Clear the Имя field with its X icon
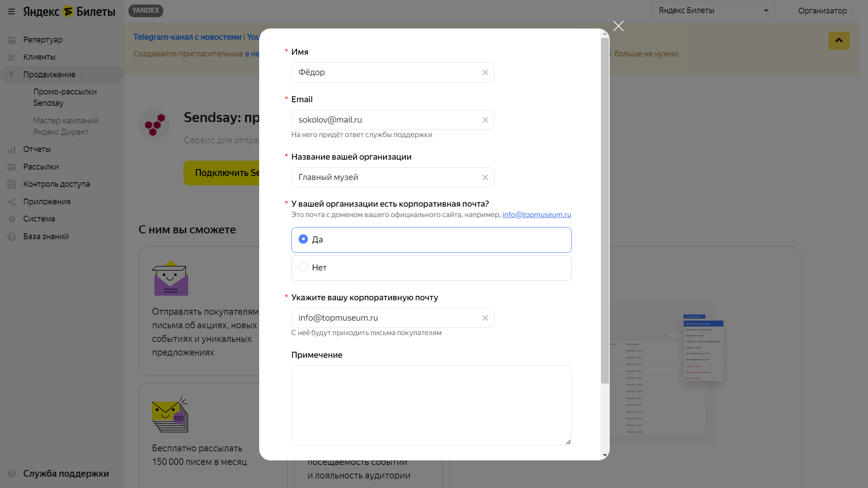Viewport: 868px width, 488px height. (485, 72)
